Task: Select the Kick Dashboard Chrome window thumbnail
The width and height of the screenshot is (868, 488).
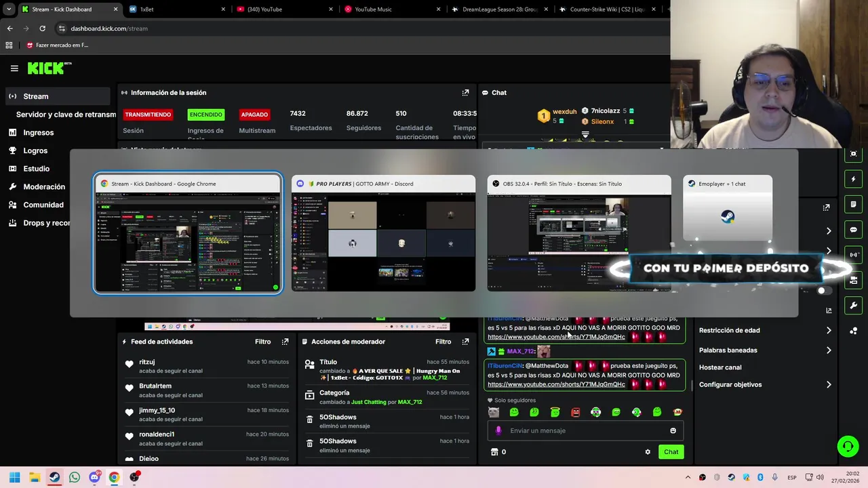Action: (188, 233)
